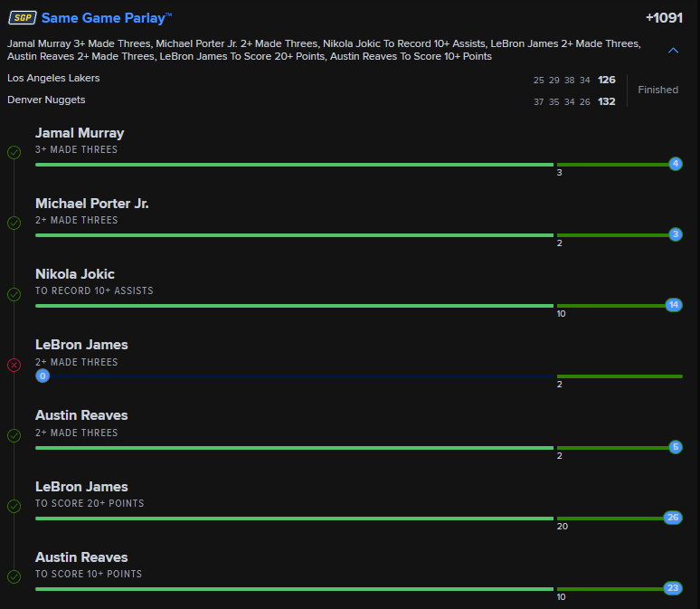Image resolution: width=700 pixels, height=609 pixels.
Task: Click the Nikola Jokic assists marker showing 14
Action: [x=674, y=305]
